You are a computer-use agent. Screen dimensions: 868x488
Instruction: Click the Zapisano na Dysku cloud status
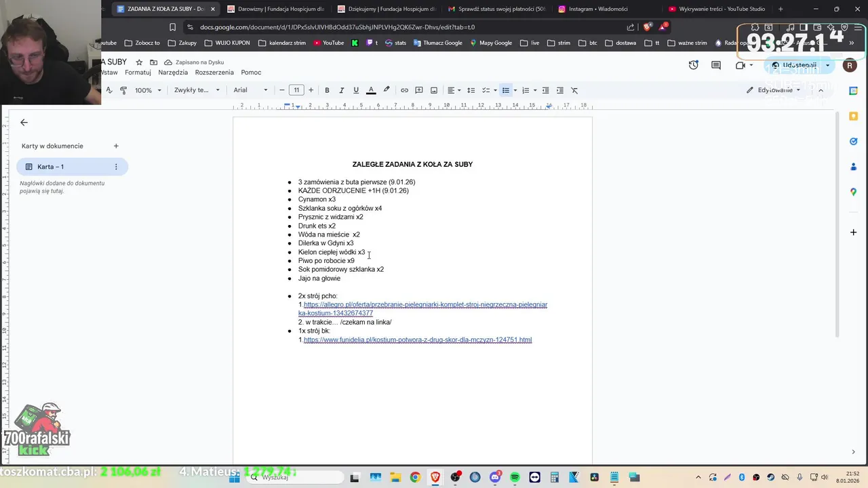(x=194, y=62)
